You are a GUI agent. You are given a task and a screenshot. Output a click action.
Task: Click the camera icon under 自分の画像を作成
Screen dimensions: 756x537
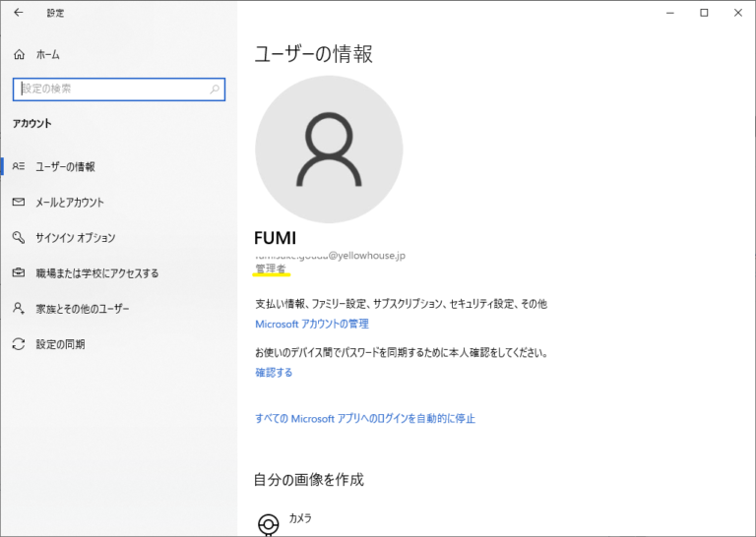(x=268, y=523)
